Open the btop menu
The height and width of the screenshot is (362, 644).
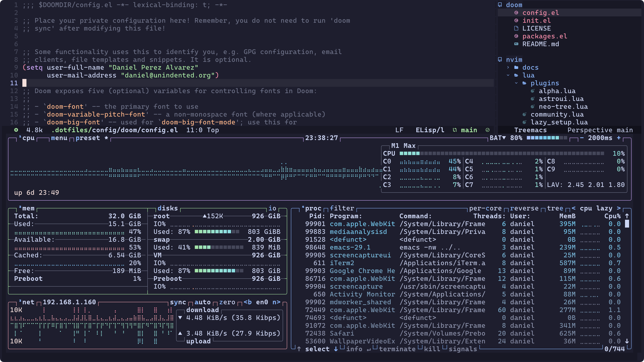tap(59, 138)
